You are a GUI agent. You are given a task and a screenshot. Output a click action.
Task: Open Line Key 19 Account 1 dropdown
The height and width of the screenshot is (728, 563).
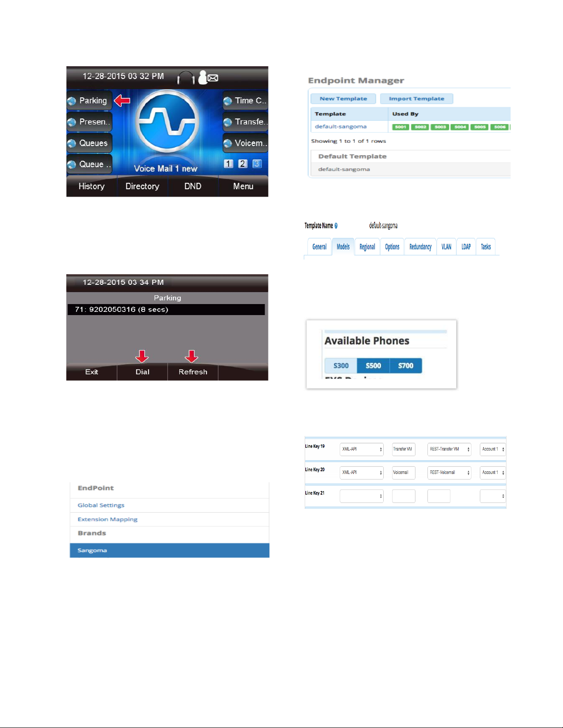point(493,449)
